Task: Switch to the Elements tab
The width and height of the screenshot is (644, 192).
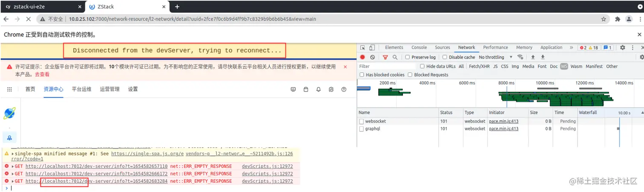Action: pos(394,48)
